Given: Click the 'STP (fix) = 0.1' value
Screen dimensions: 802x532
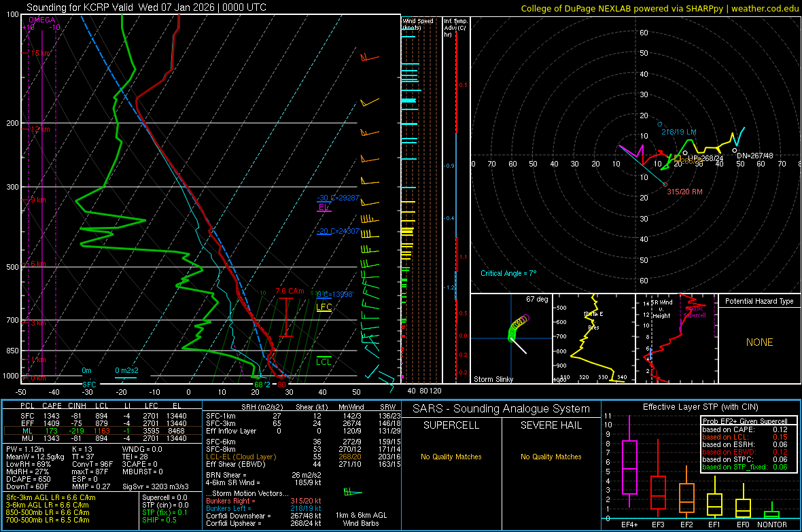Looking at the screenshot, I should [164, 512].
